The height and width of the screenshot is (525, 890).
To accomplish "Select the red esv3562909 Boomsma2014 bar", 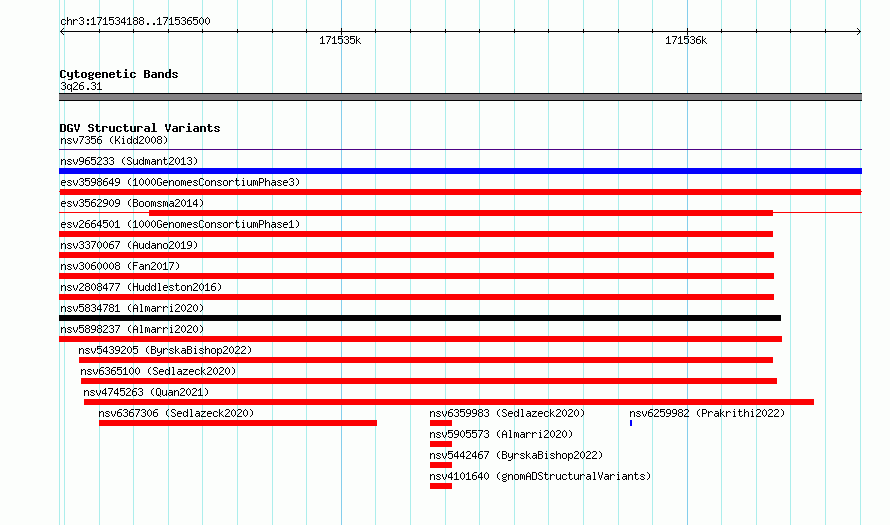I will coord(461,213).
